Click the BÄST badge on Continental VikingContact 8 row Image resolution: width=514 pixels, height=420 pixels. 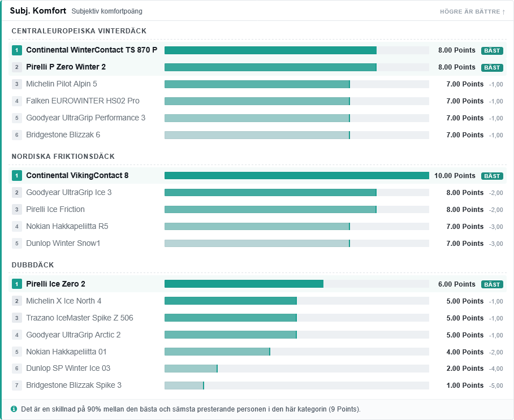(492, 176)
